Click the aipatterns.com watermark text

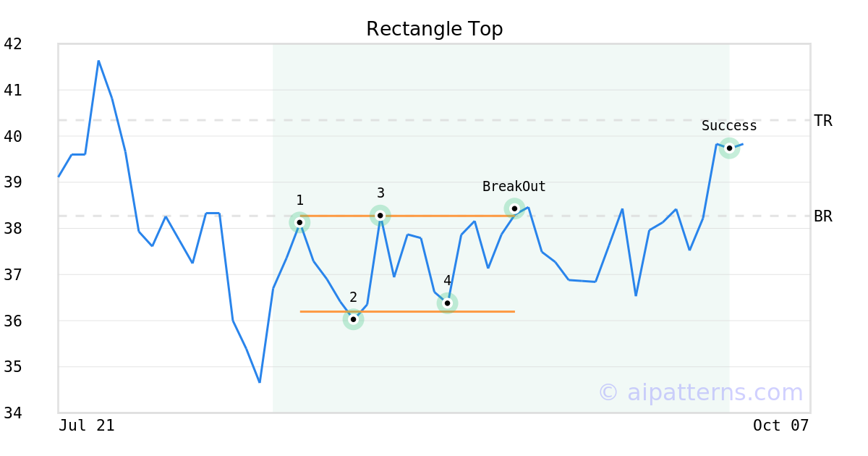(700, 392)
